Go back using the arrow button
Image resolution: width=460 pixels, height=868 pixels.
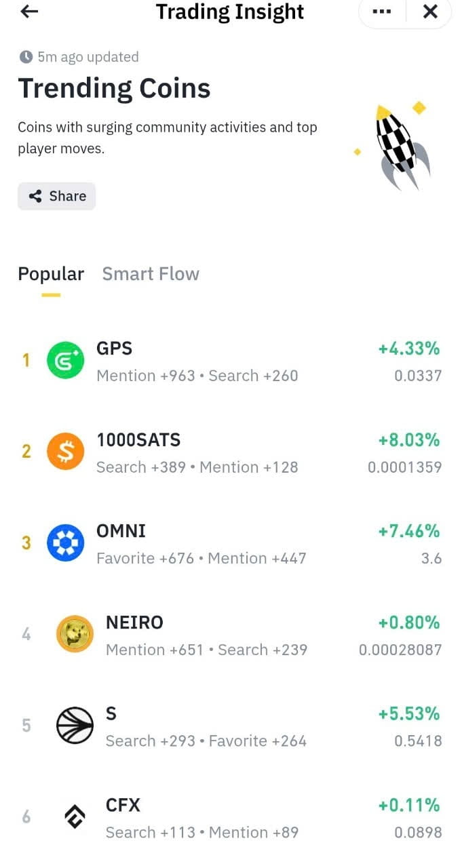(x=28, y=12)
